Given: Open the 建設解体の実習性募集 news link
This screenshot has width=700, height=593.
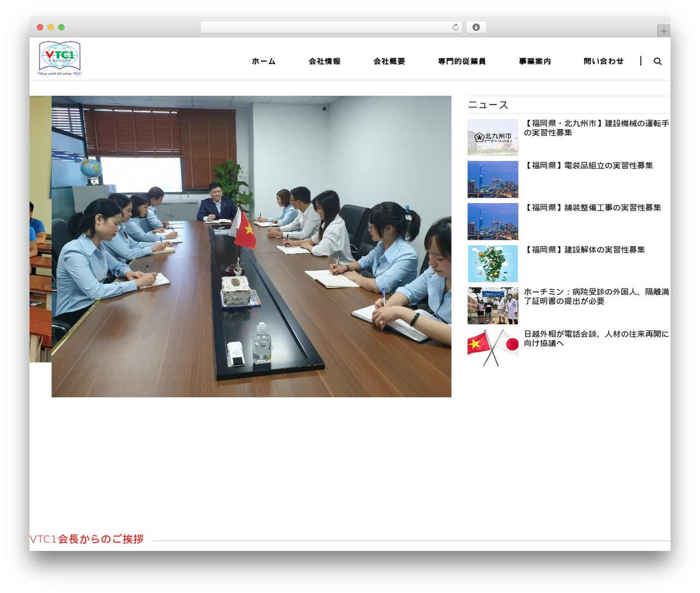Looking at the screenshot, I should coord(585,249).
